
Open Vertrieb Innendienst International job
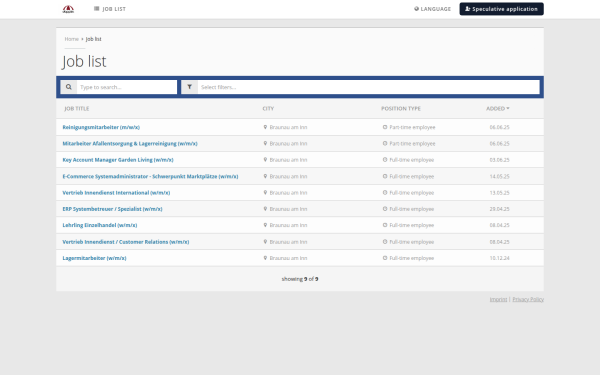[x=116, y=193]
